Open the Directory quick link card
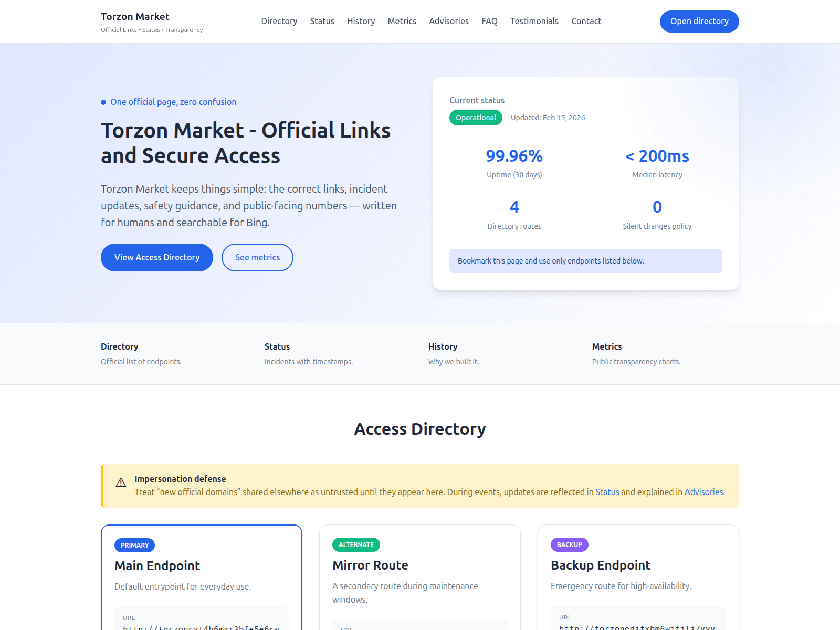Image resolution: width=840 pixels, height=630 pixels. [x=141, y=354]
